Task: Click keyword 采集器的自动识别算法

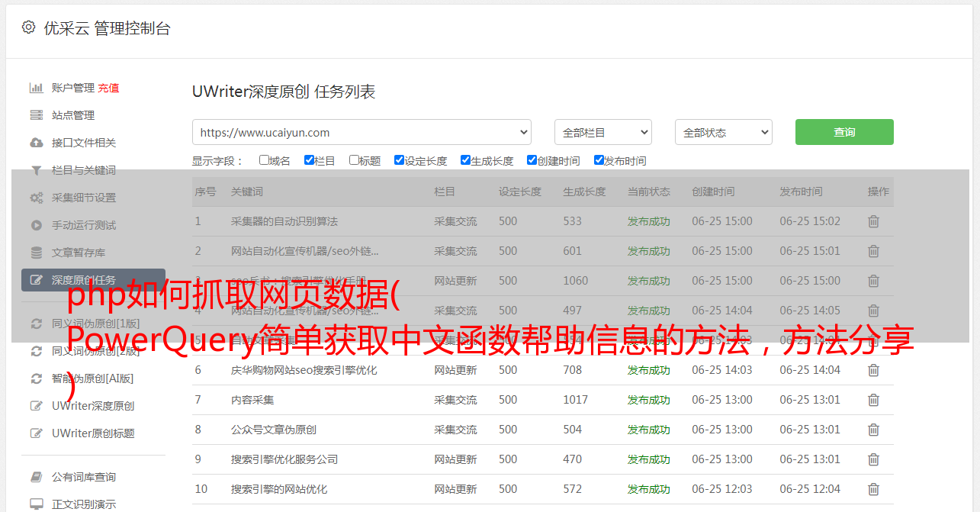Action: coord(284,221)
